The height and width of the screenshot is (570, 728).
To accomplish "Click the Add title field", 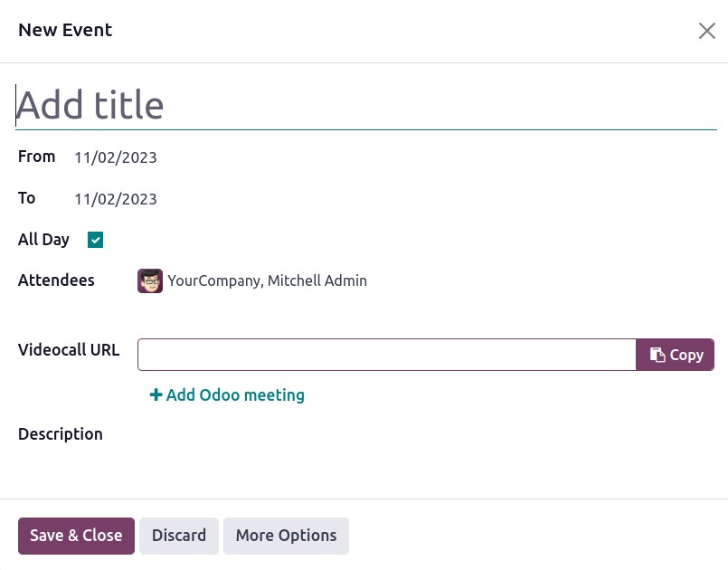I will (x=366, y=106).
